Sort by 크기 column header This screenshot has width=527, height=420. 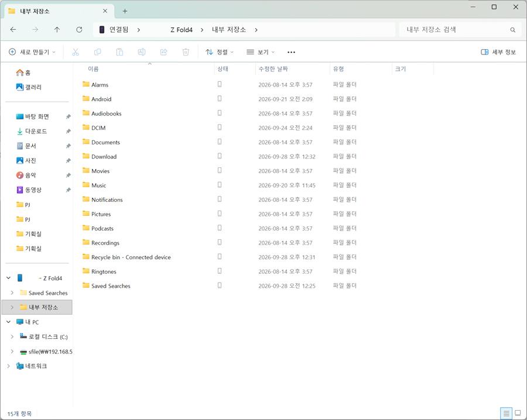pos(401,69)
